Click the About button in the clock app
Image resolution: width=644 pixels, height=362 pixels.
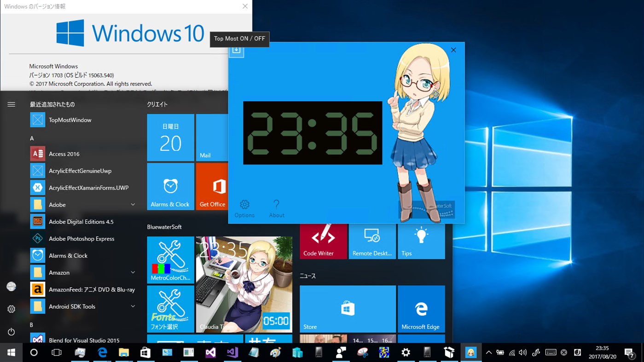coord(276,208)
